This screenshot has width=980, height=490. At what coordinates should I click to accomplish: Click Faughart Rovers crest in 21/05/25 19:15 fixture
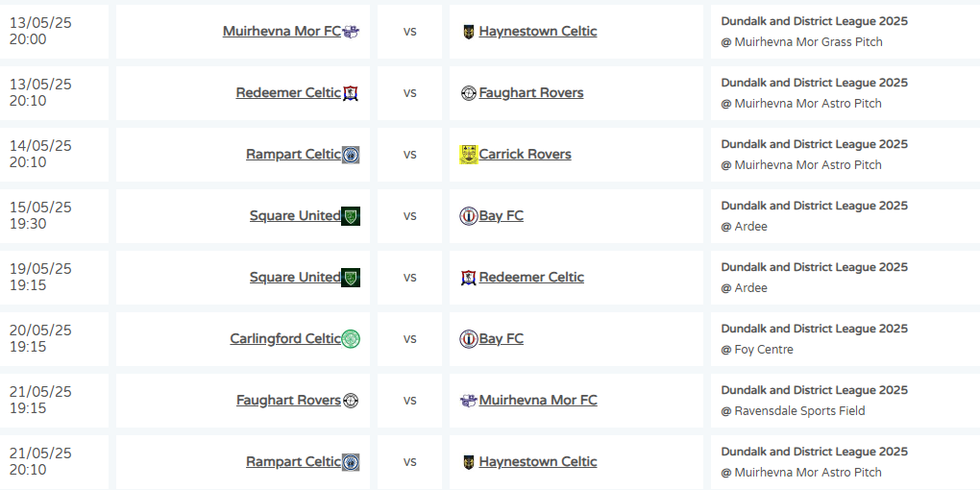[351, 401]
